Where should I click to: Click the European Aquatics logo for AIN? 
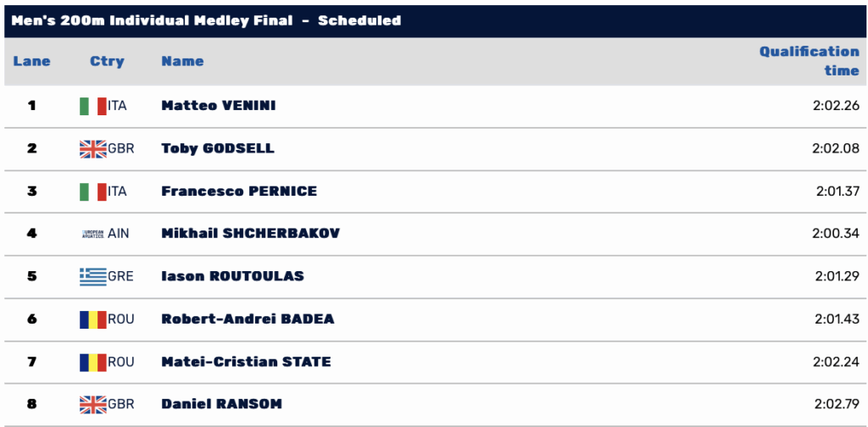point(92,233)
